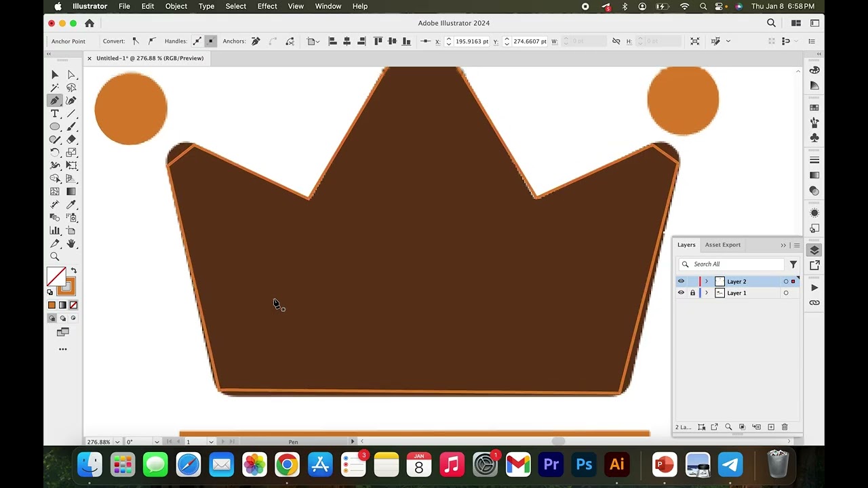Select the Zoom tool
This screenshot has width=868, height=488.
55,256
